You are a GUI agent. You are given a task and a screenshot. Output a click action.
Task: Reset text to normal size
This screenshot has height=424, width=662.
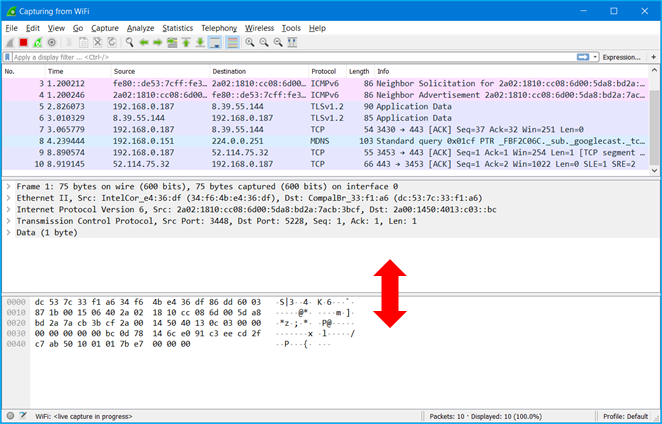pyautogui.click(x=278, y=42)
